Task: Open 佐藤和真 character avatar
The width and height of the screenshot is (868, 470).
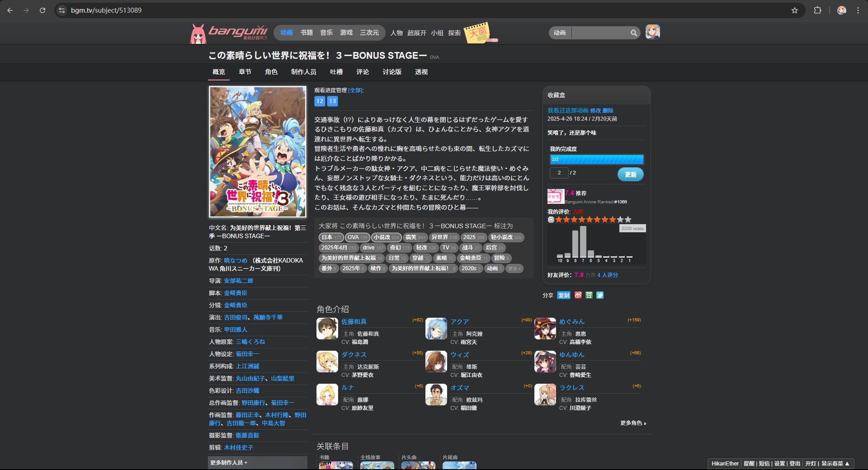Action: pyautogui.click(x=327, y=329)
